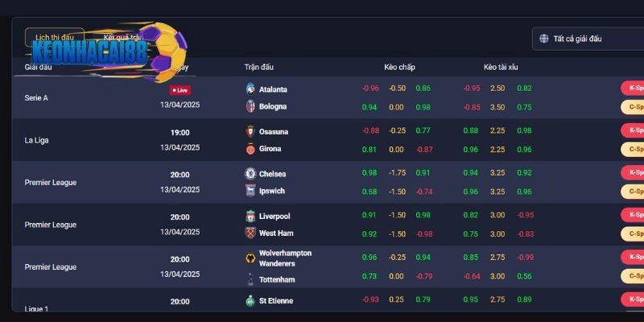This screenshot has width=644, height=322.
Task: Click the globe icon in league filter
Action: 544,39
